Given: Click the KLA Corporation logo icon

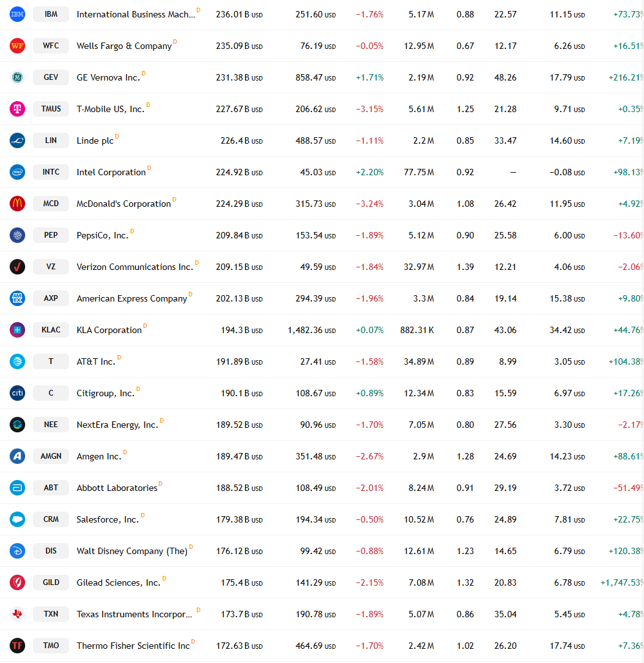Looking at the screenshot, I should click(17, 330).
